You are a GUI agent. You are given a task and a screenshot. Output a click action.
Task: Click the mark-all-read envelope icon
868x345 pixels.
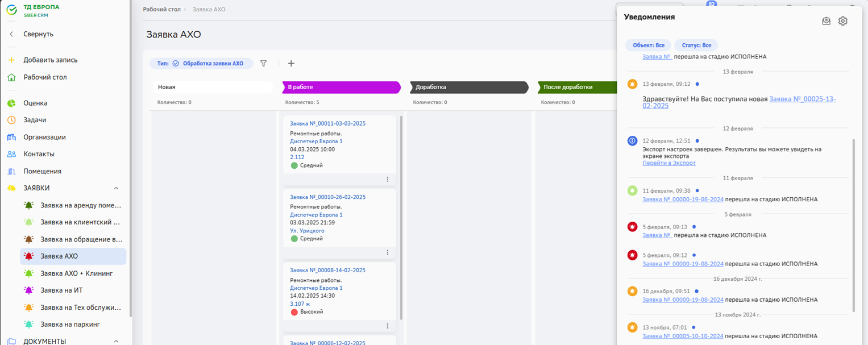[x=826, y=21]
